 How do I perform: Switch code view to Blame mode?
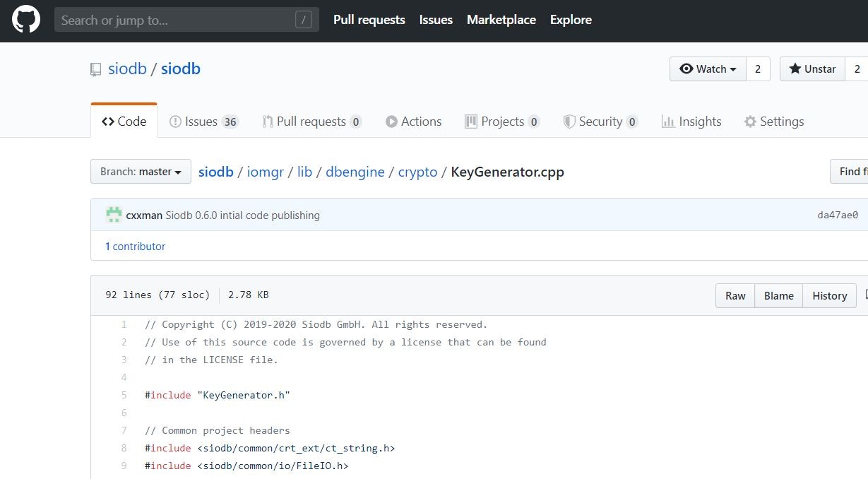click(778, 295)
